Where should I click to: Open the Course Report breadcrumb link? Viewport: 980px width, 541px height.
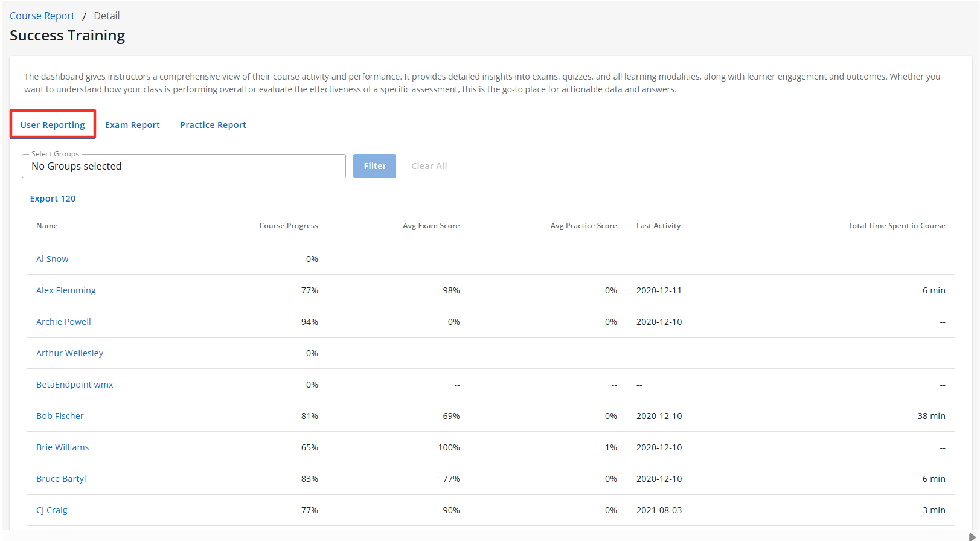(x=42, y=16)
